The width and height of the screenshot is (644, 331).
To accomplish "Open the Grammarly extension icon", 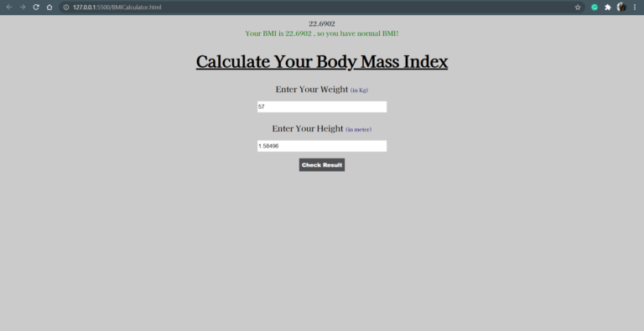I will pyautogui.click(x=595, y=7).
